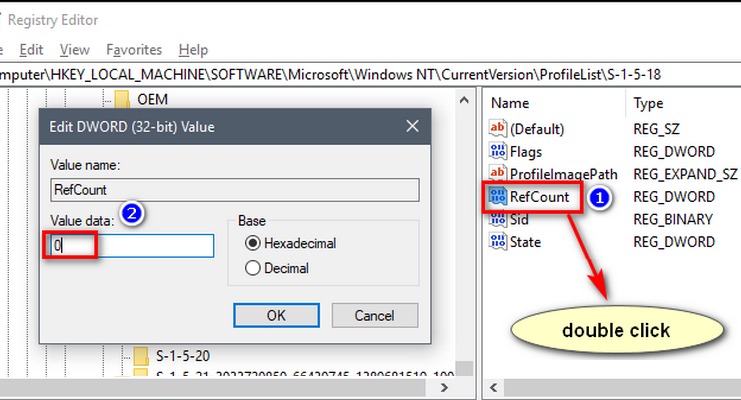
Task: Click the RefCount DWORD value icon
Action: pyautogui.click(x=498, y=196)
